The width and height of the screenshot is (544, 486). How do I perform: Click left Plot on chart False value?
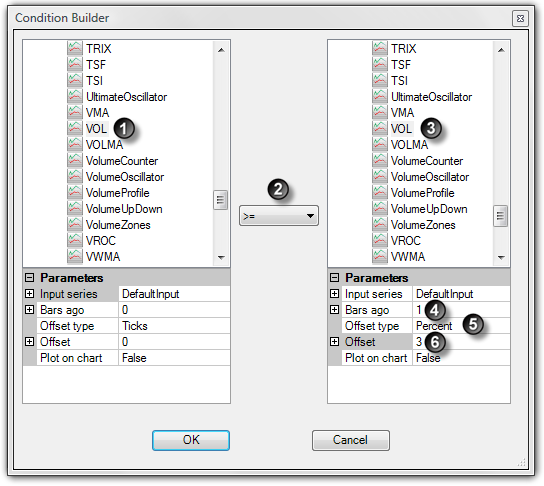click(174, 358)
